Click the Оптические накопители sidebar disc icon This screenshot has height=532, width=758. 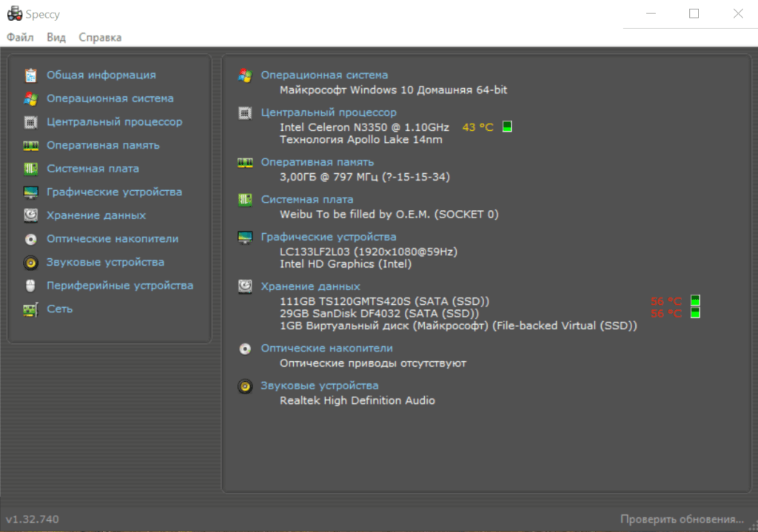31,239
